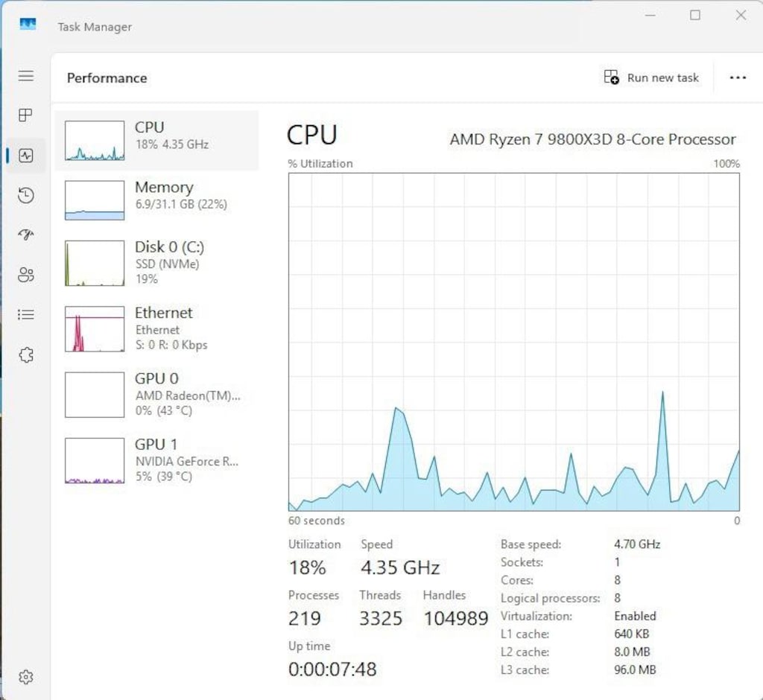Click the Run new task button

pyautogui.click(x=651, y=78)
